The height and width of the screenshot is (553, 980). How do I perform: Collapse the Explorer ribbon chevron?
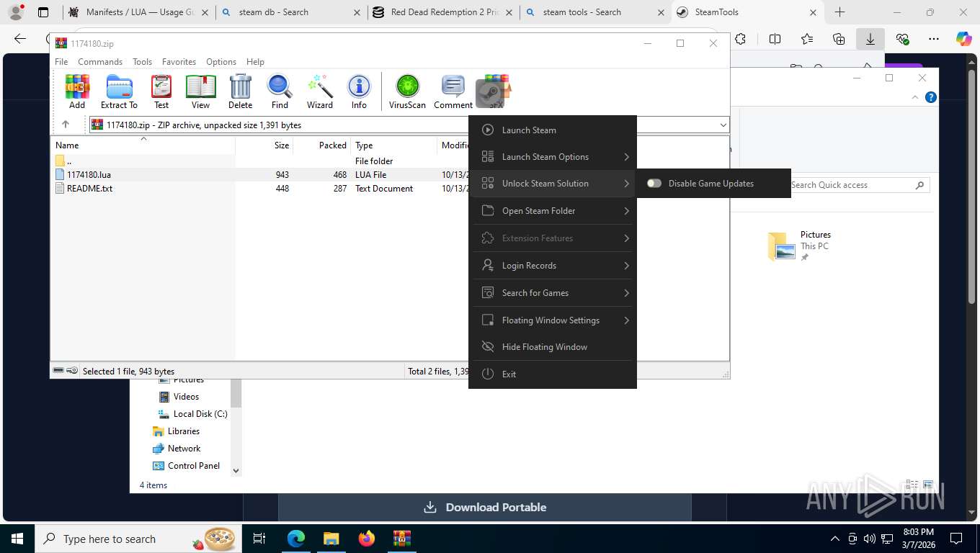[x=915, y=97]
